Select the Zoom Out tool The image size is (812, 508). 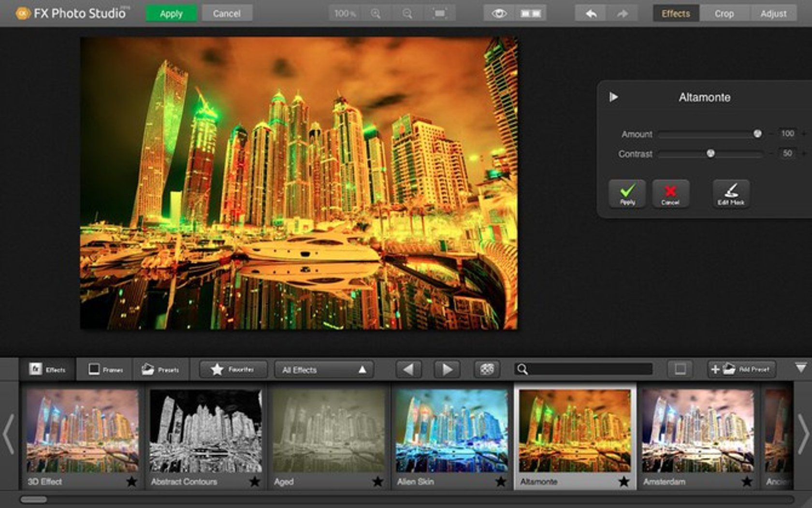coord(408,13)
